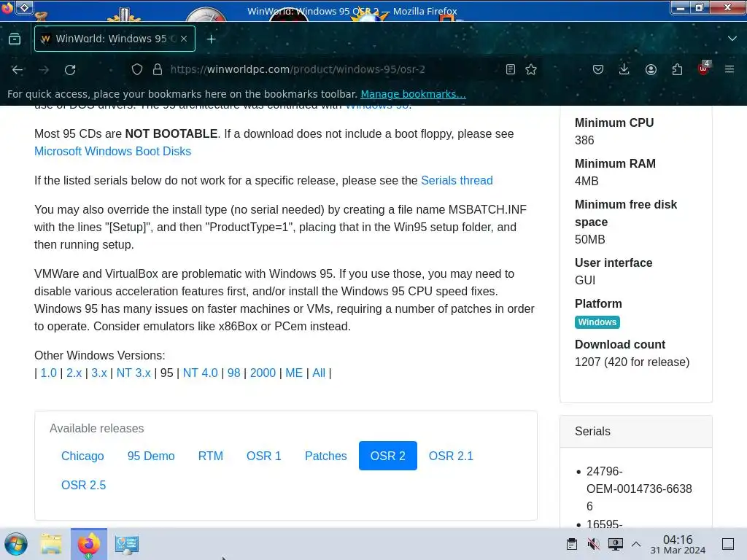Screen dimensions: 747x560
Task: Click the serial 24796-OEM-0014736-66386
Action: [639, 489]
